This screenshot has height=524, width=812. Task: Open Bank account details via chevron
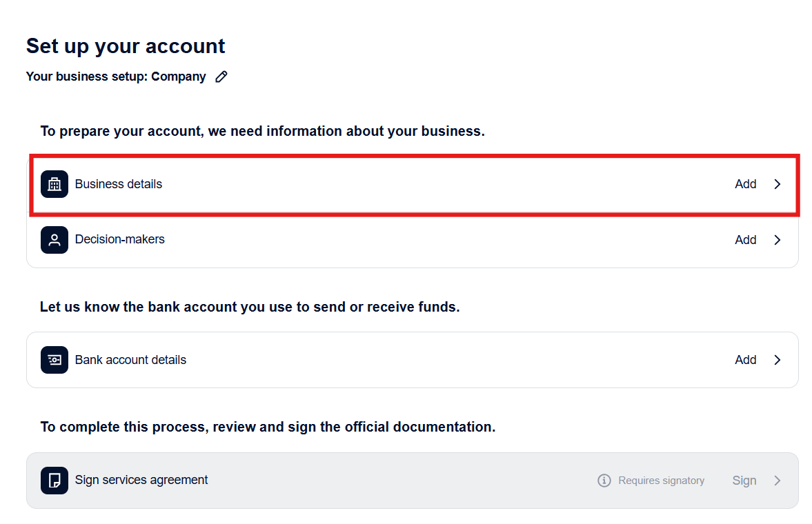click(778, 360)
